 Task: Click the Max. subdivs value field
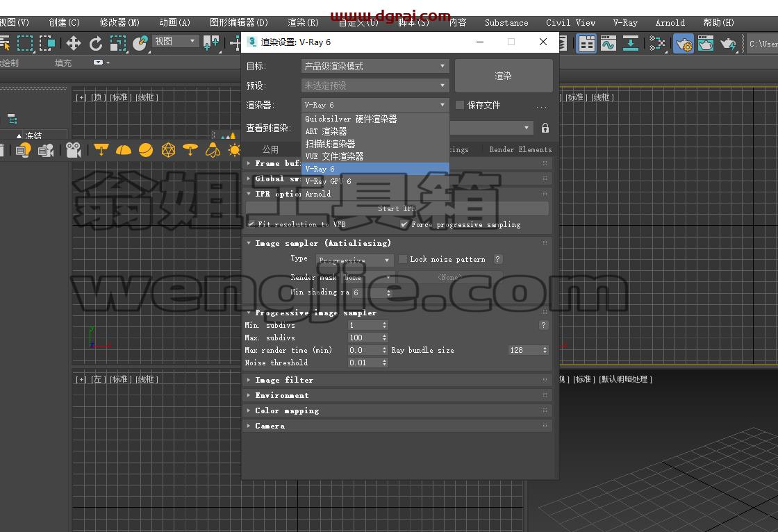coord(365,338)
